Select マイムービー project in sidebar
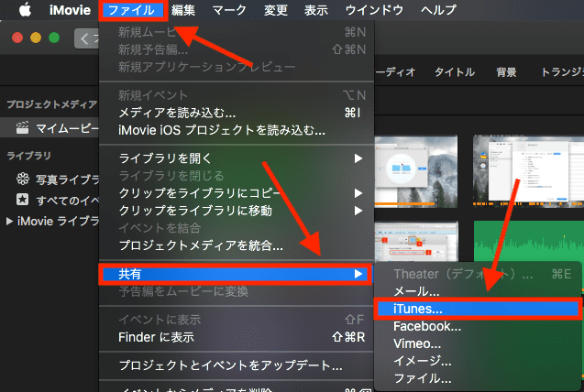 click(x=50, y=128)
